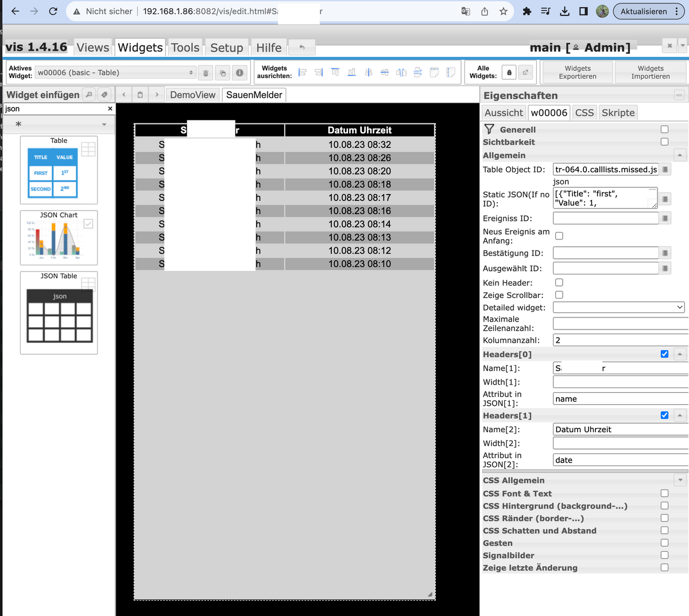Image resolution: width=689 pixels, height=616 pixels.
Task: Switch to the DemoView view tab
Action: click(x=193, y=95)
